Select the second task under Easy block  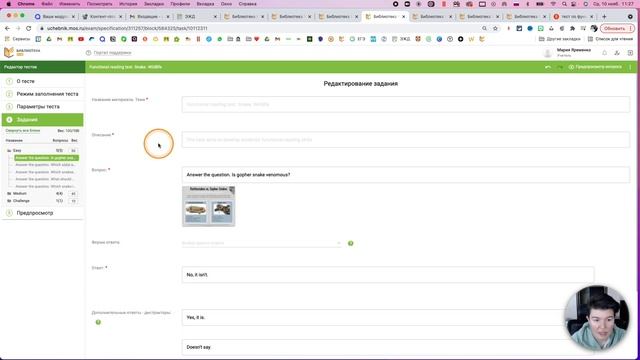(x=45, y=165)
